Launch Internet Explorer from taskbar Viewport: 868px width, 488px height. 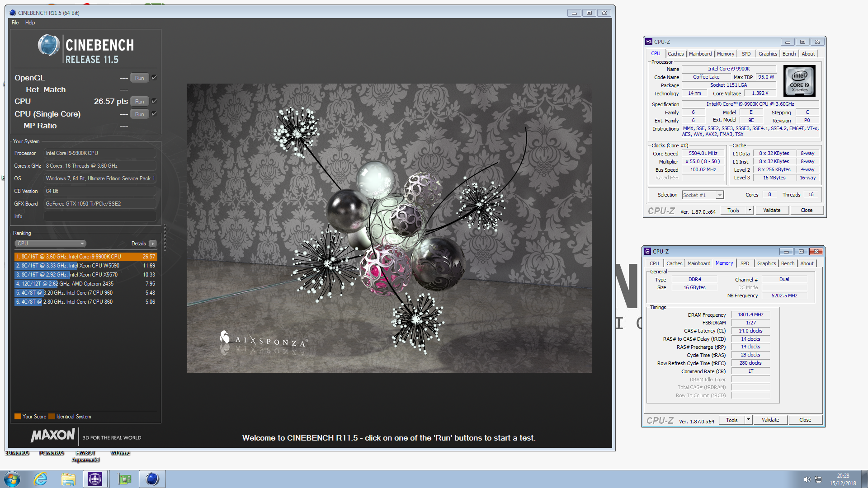coord(41,479)
